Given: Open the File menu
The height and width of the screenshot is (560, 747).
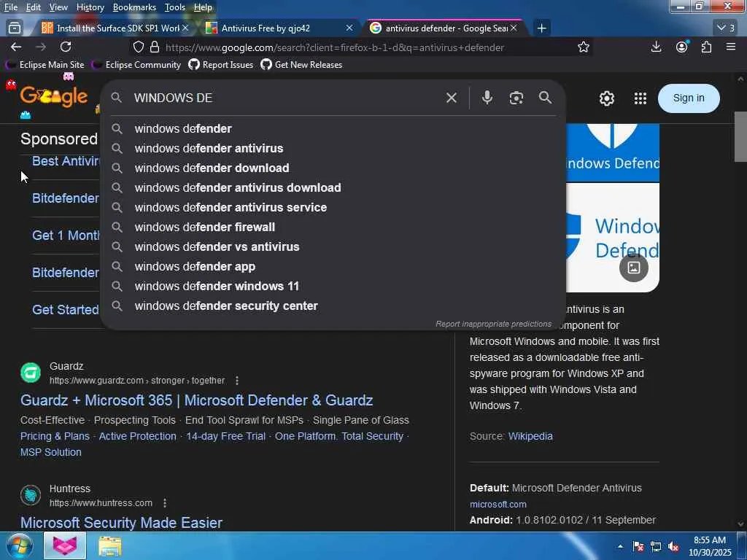Looking at the screenshot, I should [10, 7].
